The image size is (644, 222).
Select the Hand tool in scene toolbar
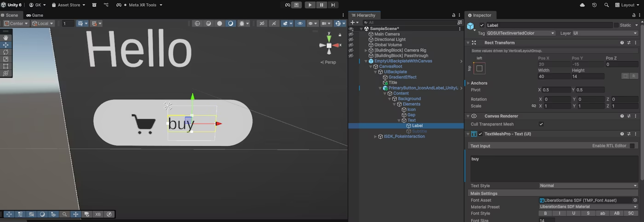[x=6, y=38]
